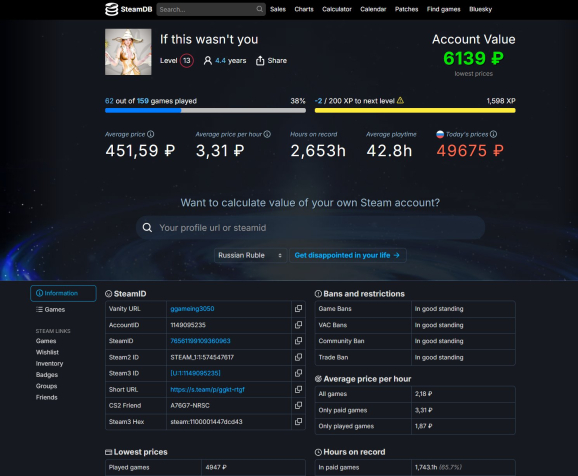Click the STEAM_1:1:574547617 value
This screenshot has height=476, width=578.
202,357
